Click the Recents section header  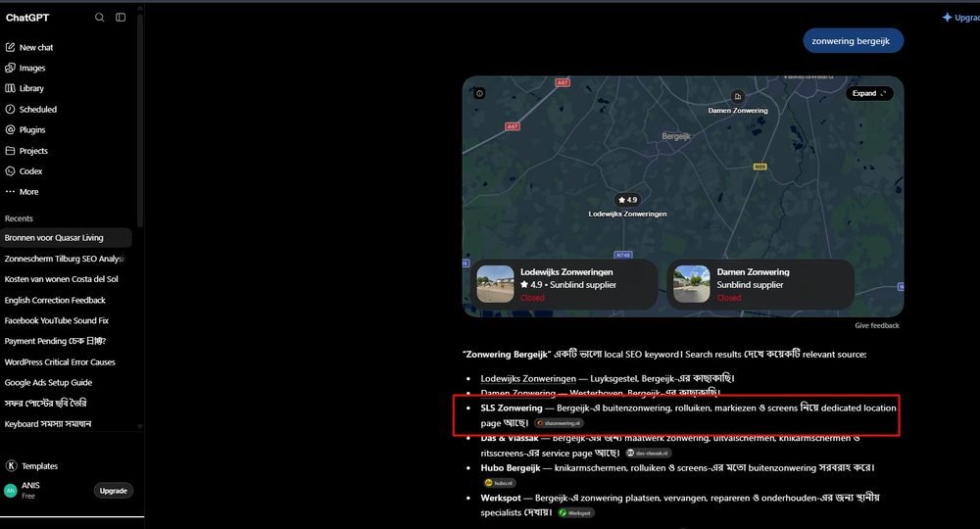[x=19, y=218]
